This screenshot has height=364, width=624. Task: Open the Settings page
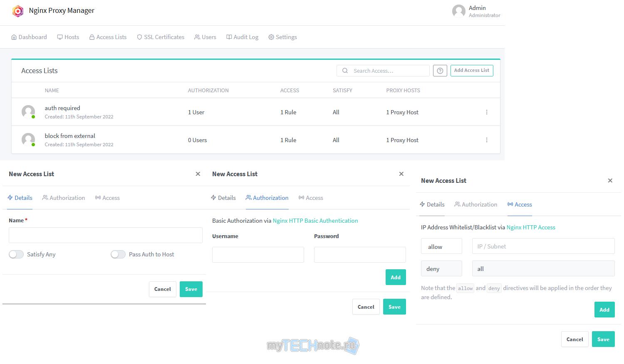(282, 37)
